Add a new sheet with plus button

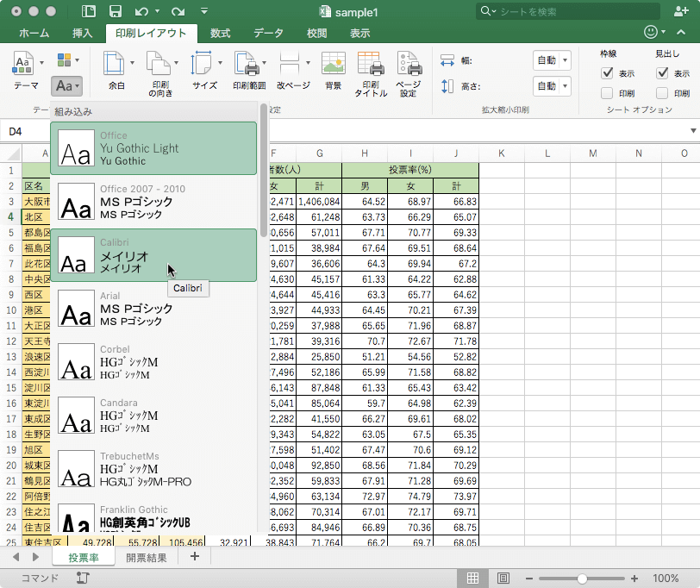coord(195,557)
